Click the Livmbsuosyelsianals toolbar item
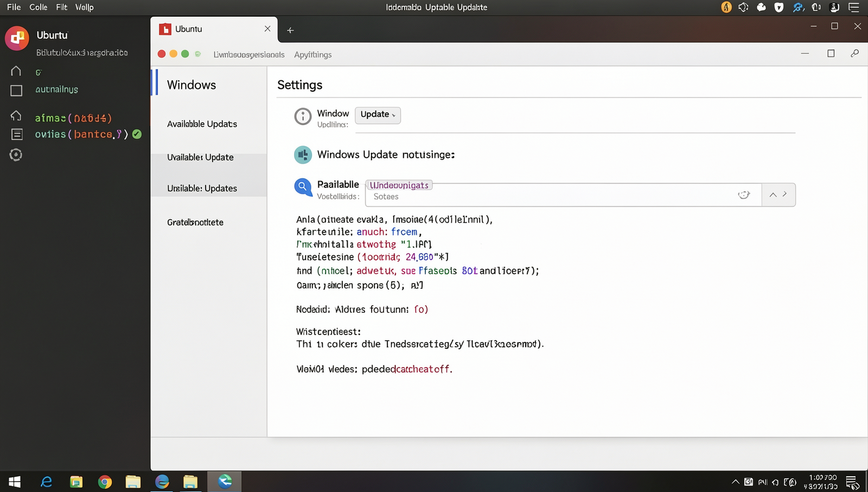This screenshot has height=492, width=868. pos(249,55)
